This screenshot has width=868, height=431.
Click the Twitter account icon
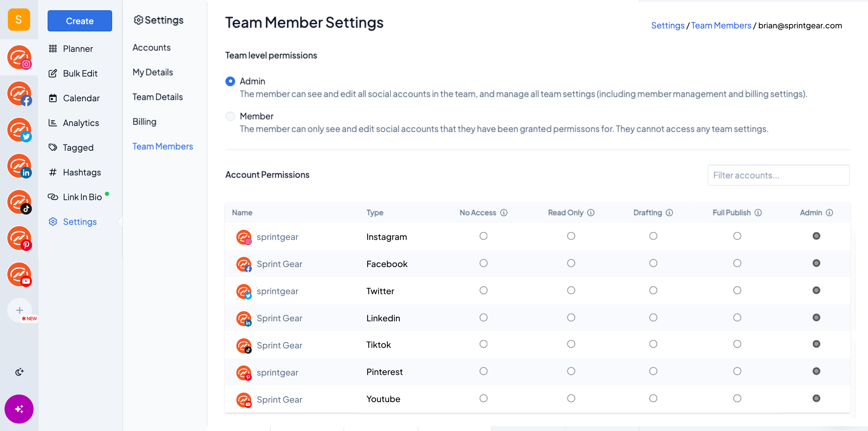point(19,130)
